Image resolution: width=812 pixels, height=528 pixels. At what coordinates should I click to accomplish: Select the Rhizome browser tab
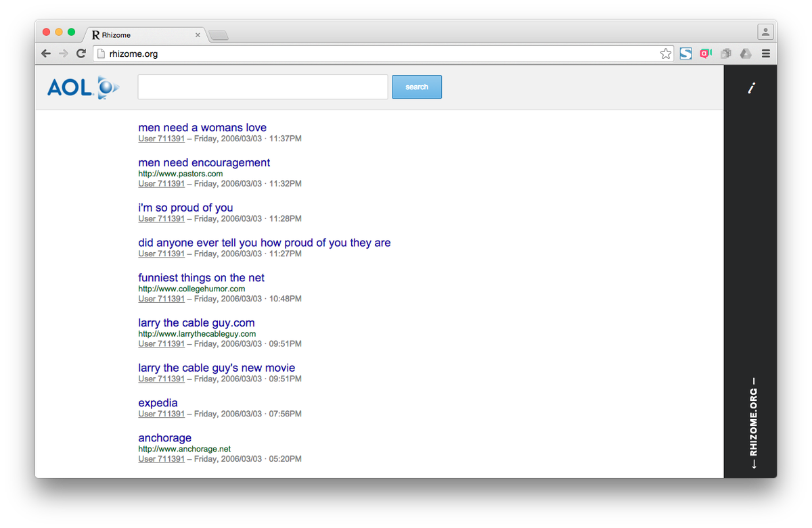pos(145,35)
